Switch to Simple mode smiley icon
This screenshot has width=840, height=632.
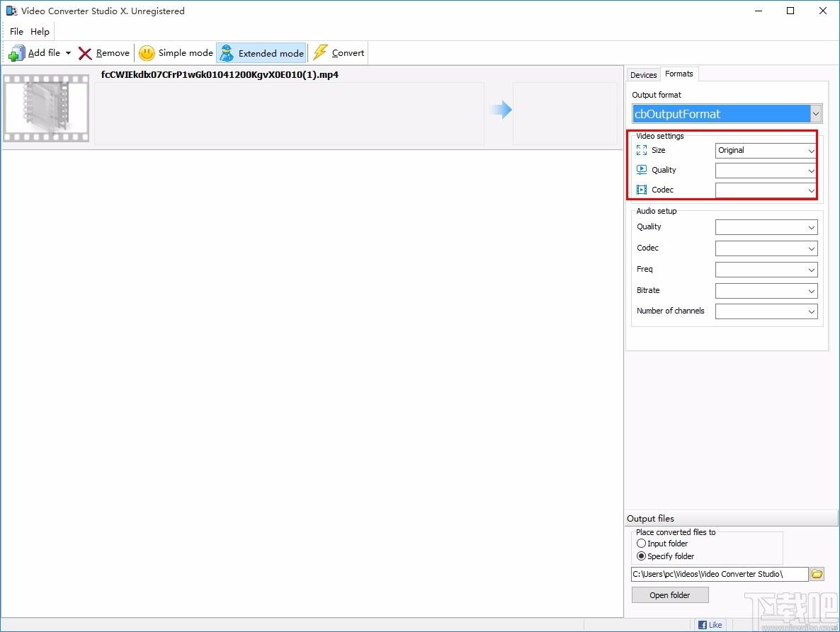point(147,53)
